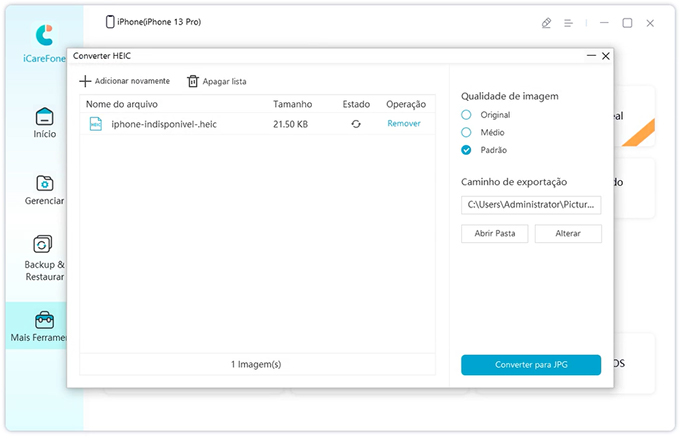Select the Original image quality option

pos(466,115)
